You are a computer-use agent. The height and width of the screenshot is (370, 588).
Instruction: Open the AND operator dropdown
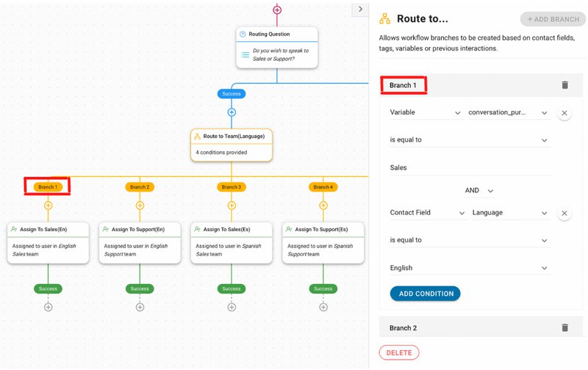479,190
